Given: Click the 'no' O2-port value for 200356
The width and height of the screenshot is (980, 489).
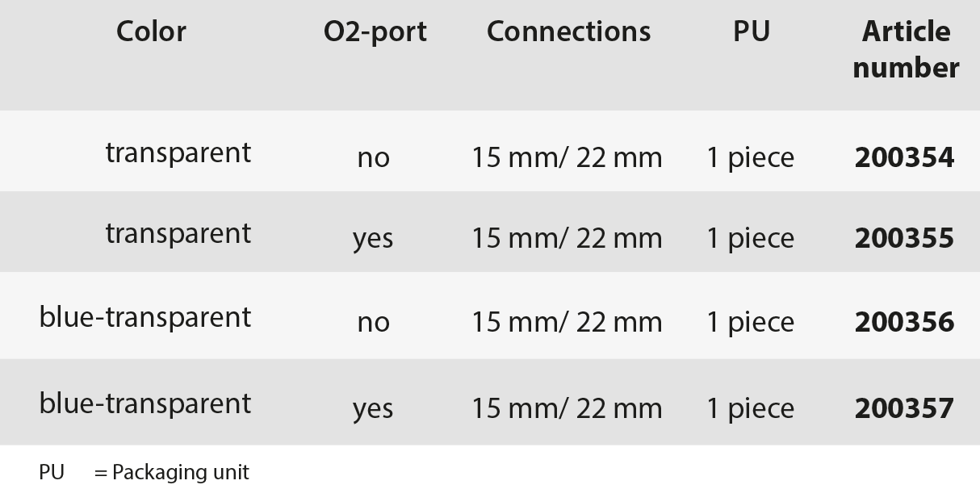Looking at the screenshot, I should click(x=373, y=324).
